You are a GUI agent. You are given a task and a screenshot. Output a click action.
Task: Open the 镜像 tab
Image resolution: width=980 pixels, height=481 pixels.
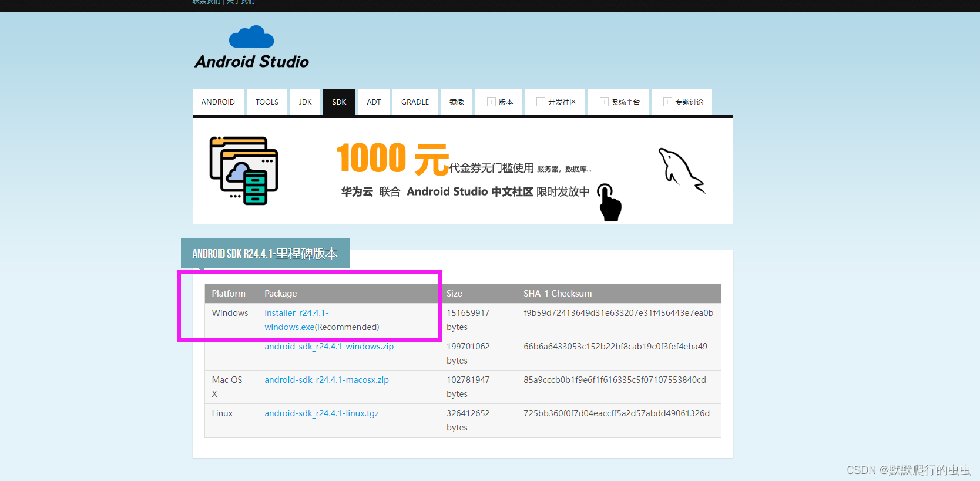point(457,102)
